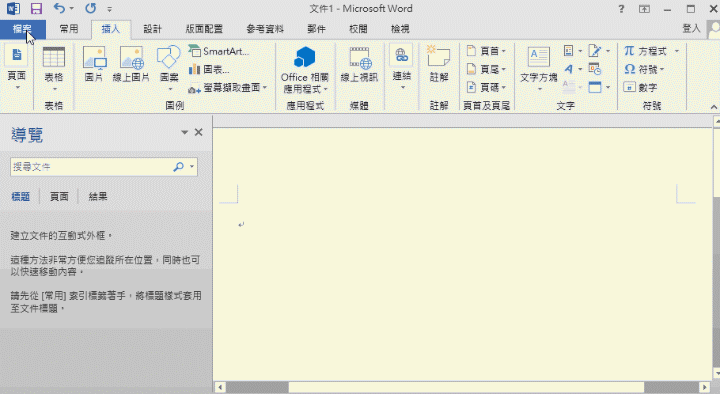Insert 線上視訊 online video

tap(359, 64)
